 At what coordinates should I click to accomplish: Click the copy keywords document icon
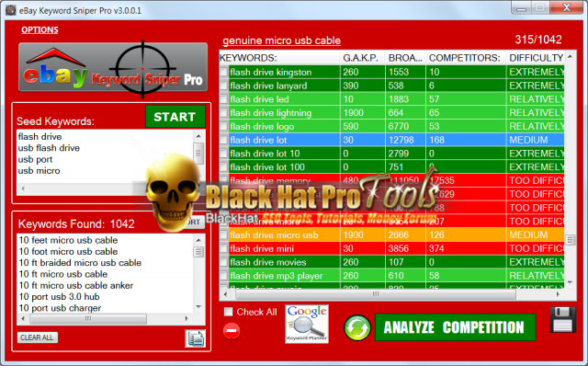(195, 338)
